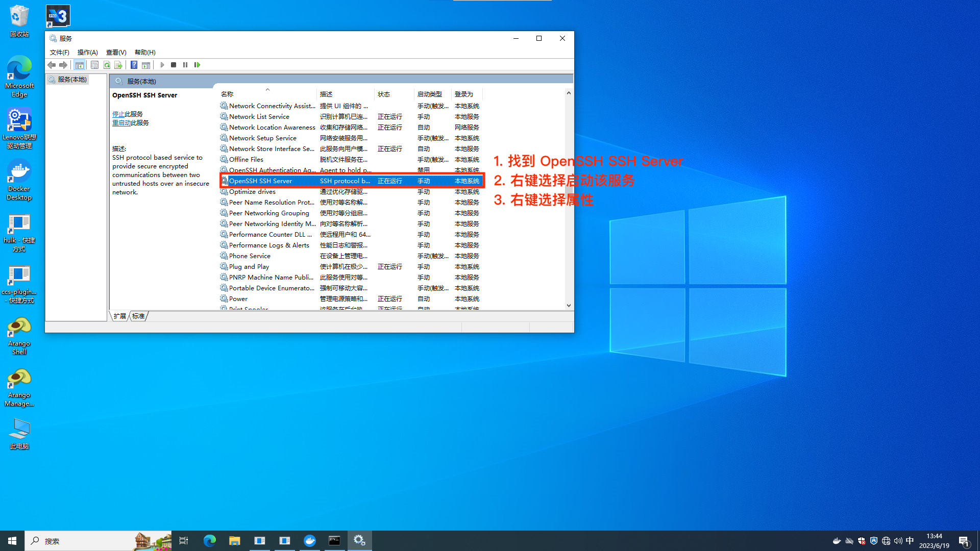Select the Offline Files service row

click(351, 160)
